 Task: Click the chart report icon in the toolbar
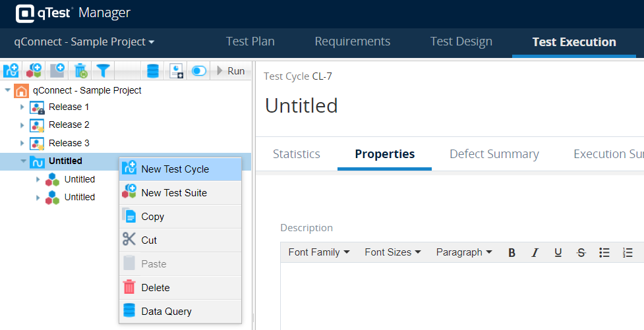coord(176,70)
